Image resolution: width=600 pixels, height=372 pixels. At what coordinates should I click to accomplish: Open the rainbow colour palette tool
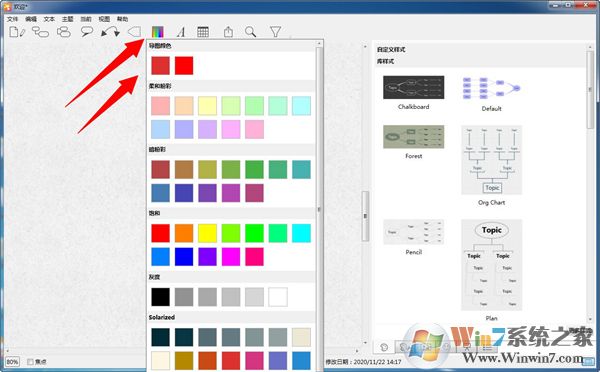158,32
